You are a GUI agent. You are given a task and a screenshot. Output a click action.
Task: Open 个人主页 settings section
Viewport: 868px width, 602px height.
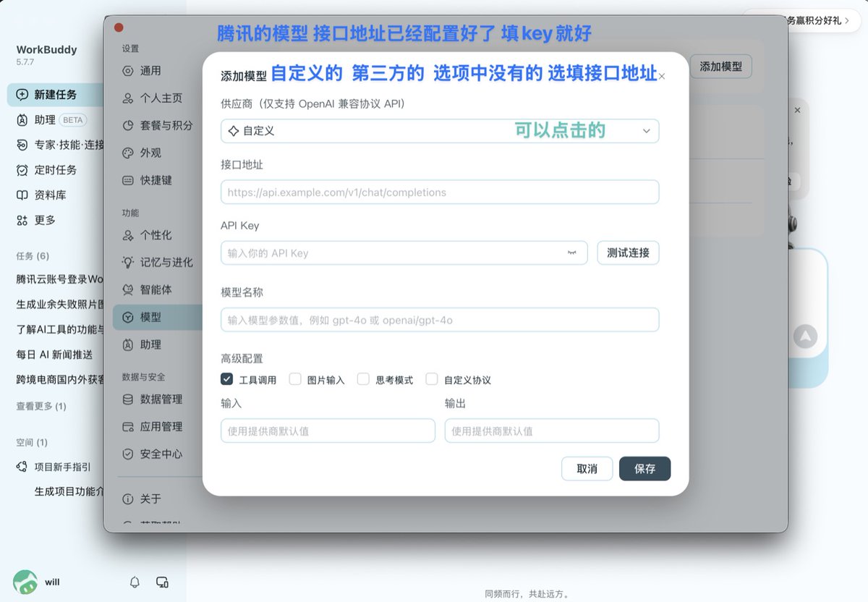[154, 98]
